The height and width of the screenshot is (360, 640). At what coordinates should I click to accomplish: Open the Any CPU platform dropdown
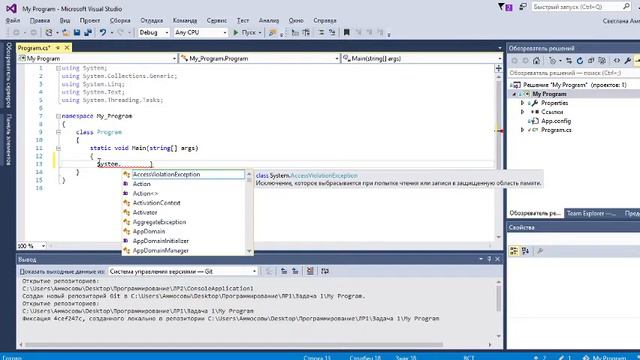point(200,32)
